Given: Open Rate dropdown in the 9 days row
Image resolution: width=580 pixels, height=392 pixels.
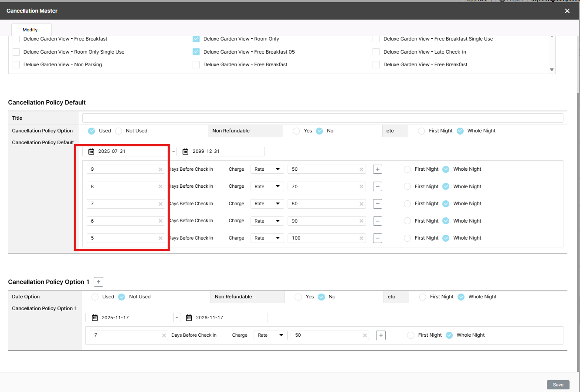Looking at the screenshot, I should click(x=267, y=169).
